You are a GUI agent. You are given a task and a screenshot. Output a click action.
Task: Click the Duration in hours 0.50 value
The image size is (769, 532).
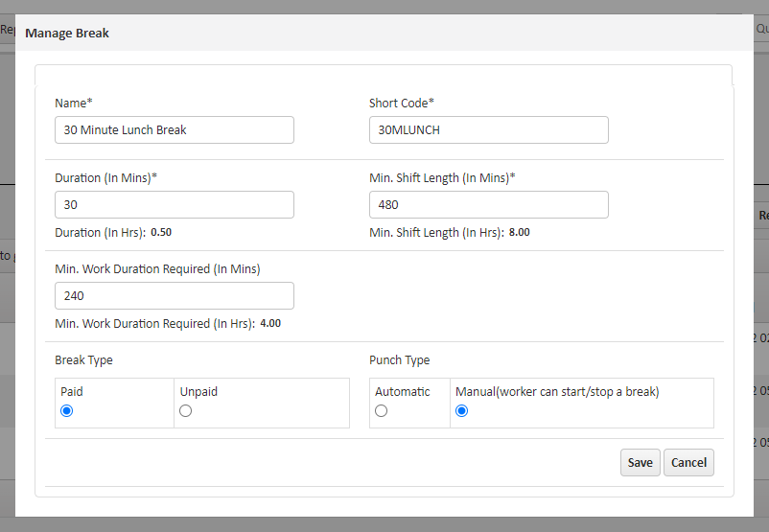pos(161,232)
